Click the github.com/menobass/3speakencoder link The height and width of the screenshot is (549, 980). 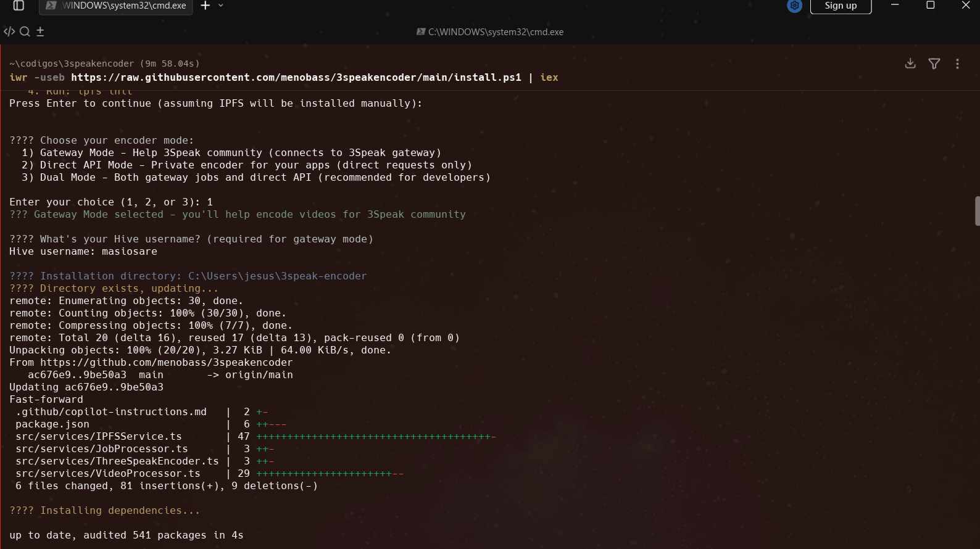(166, 363)
